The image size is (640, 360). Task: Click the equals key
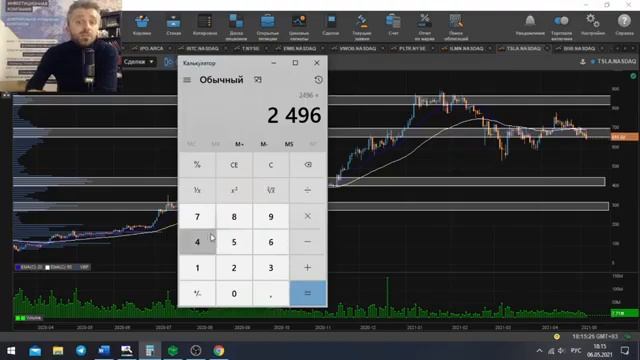pos(308,293)
